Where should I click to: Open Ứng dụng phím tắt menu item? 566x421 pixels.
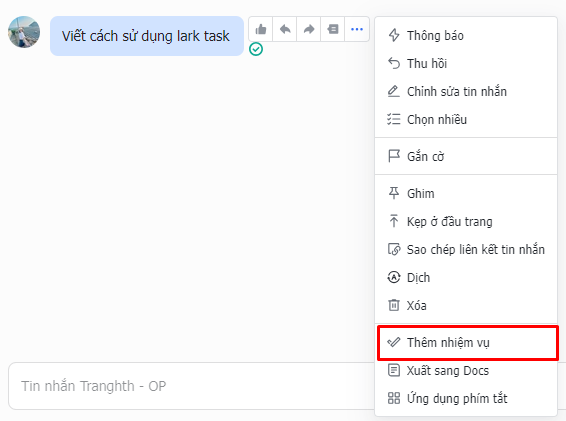(x=466, y=399)
